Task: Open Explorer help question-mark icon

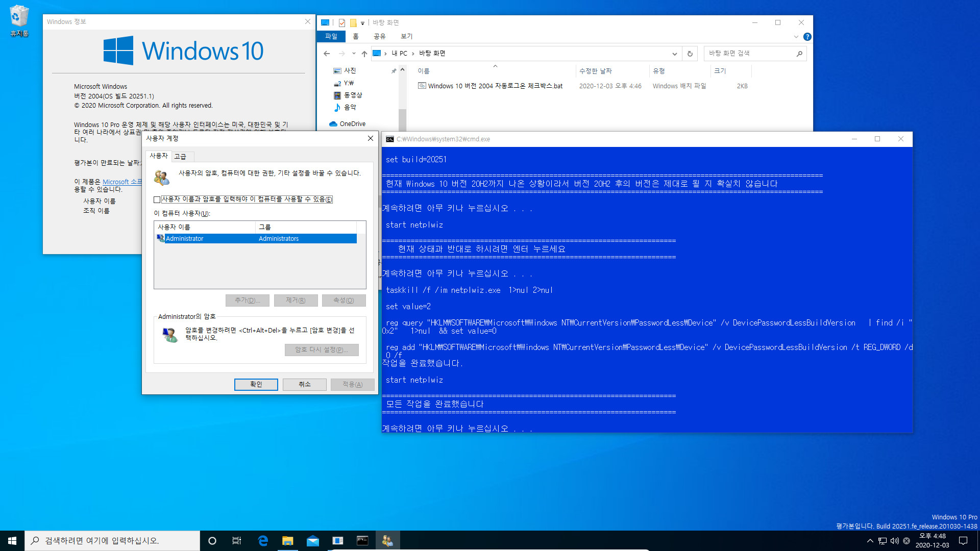Action: [x=807, y=37]
